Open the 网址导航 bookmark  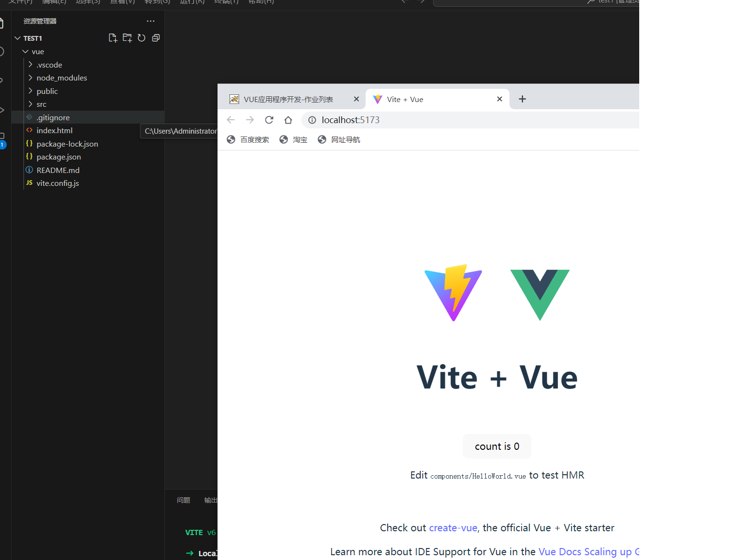coord(339,139)
